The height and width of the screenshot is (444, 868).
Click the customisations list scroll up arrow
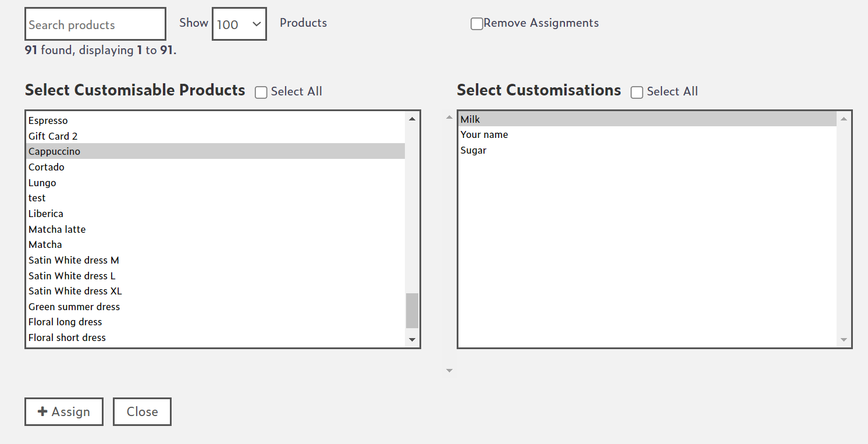(x=844, y=119)
